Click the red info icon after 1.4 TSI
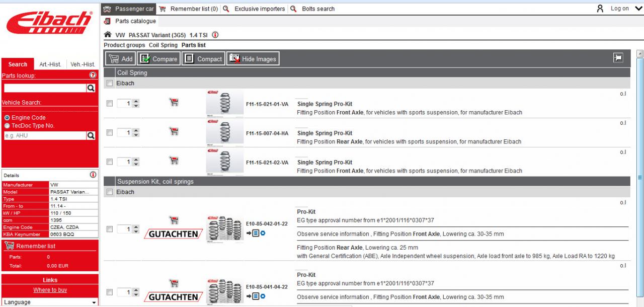Viewport: 644px width, 307px height. (215, 35)
